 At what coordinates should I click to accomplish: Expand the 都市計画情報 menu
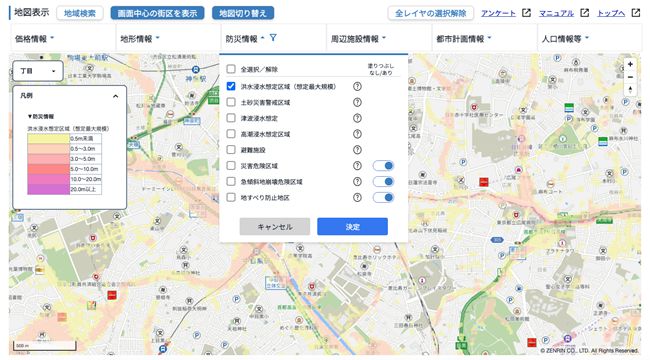coord(484,39)
